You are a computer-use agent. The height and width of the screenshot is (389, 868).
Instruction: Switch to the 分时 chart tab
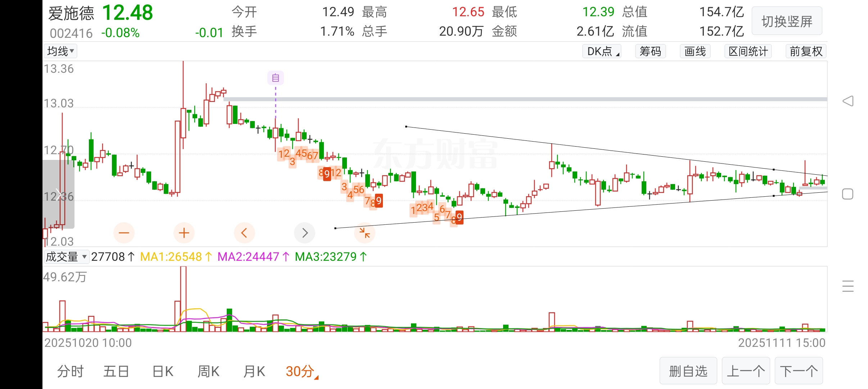point(71,371)
